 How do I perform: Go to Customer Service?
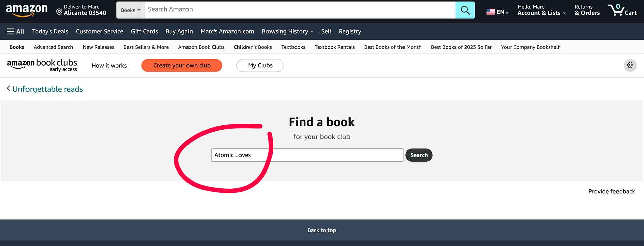coord(100,31)
